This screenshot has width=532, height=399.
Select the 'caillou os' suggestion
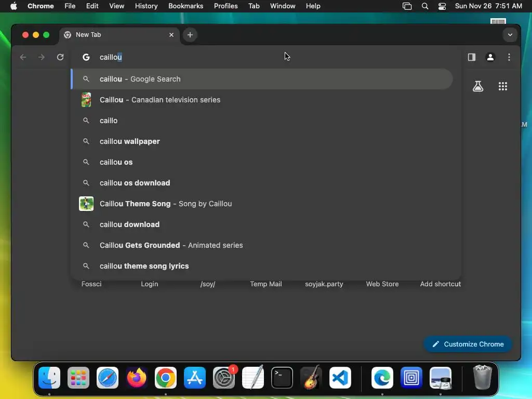coord(262,162)
